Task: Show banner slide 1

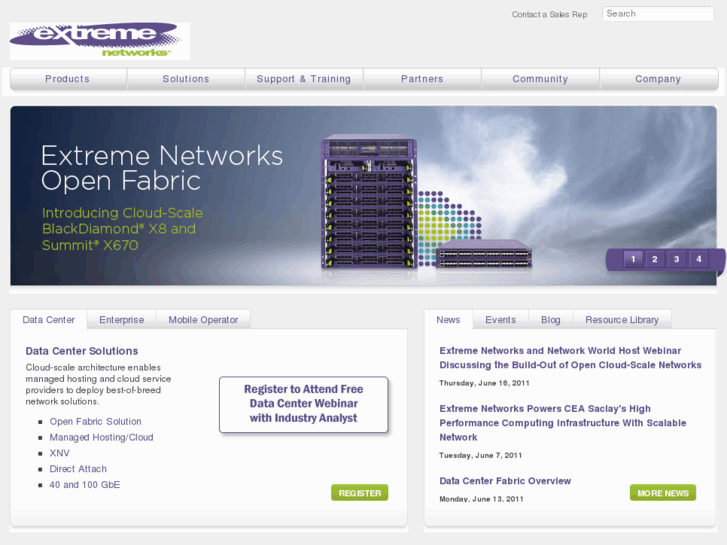Action: (633, 259)
